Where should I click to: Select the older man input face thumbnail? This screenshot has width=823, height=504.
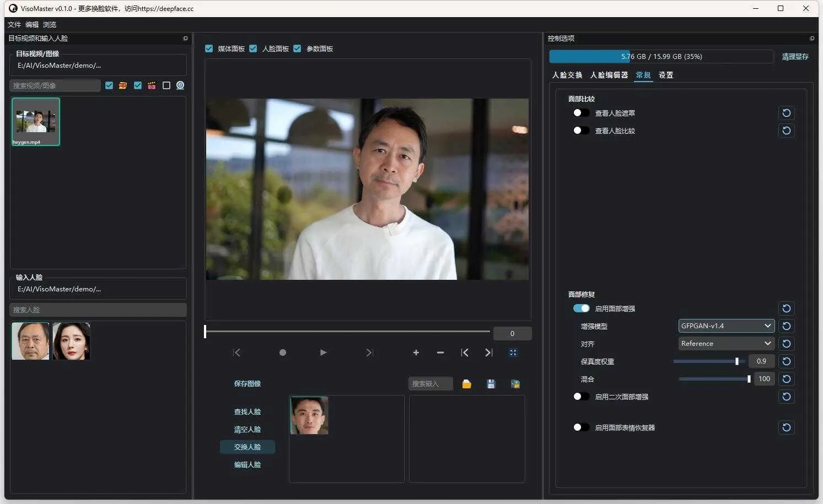point(30,341)
